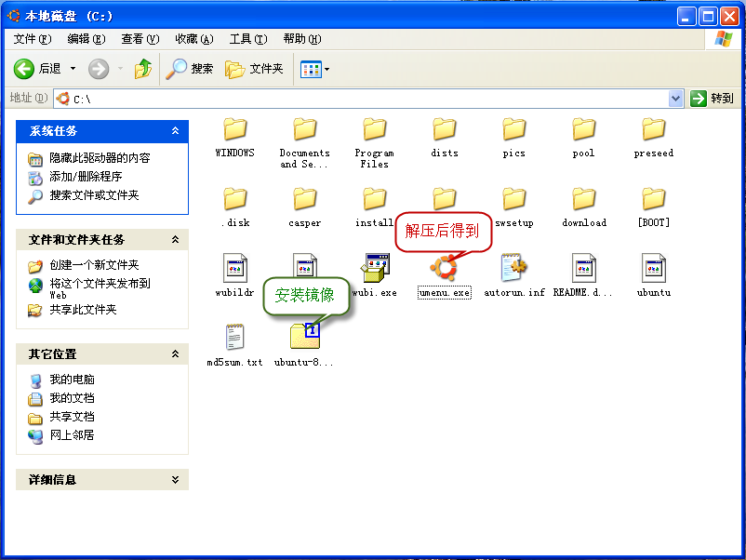Select the wubi.exe installer icon

tap(375, 268)
